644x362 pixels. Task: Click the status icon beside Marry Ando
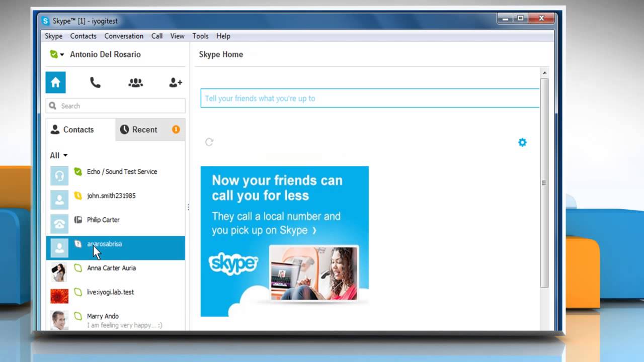[x=77, y=316]
